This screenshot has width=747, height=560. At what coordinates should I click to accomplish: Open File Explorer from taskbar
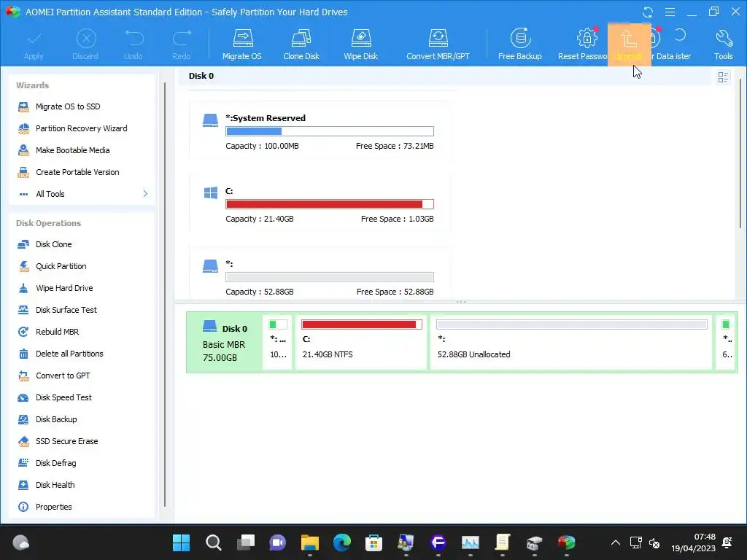pyautogui.click(x=309, y=542)
